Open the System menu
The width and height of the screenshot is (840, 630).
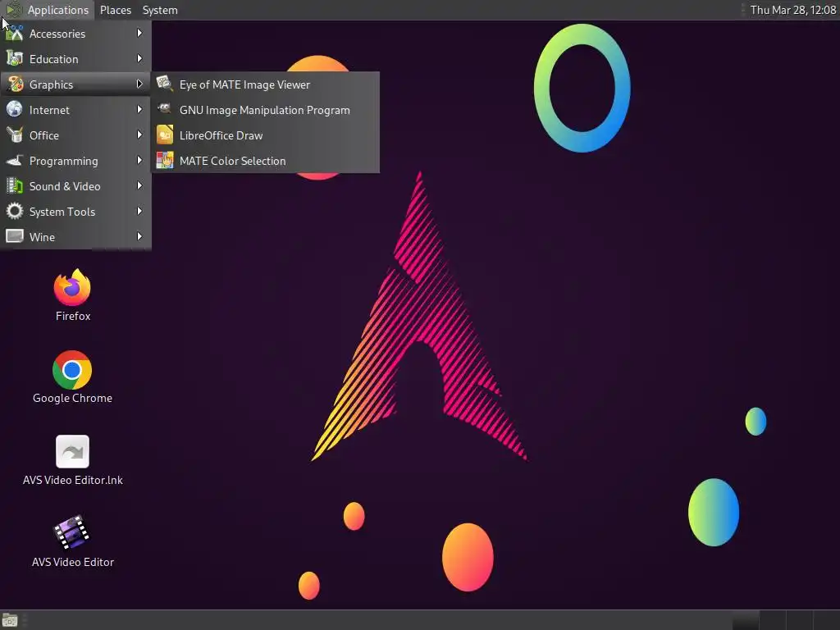(x=160, y=10)
